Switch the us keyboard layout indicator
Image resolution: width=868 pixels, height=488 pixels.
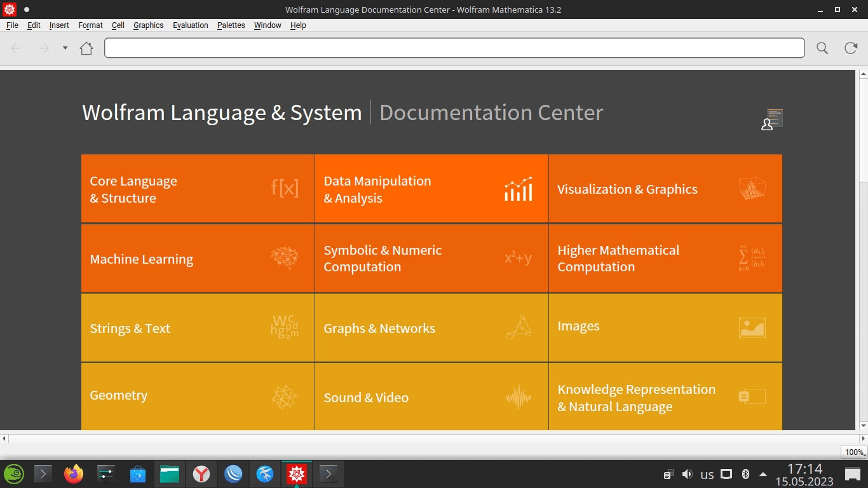click(x=707, y=474)
